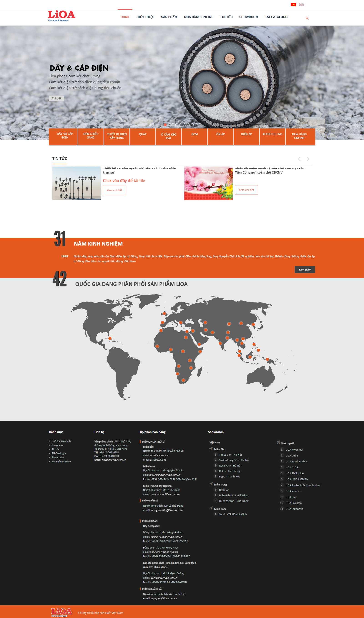Select the ỔN ÁP category tab

[x=220, y=134]
